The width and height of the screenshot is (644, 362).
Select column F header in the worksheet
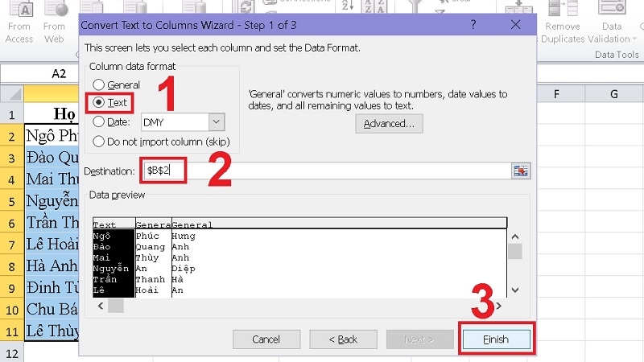(x=556, y=94)
